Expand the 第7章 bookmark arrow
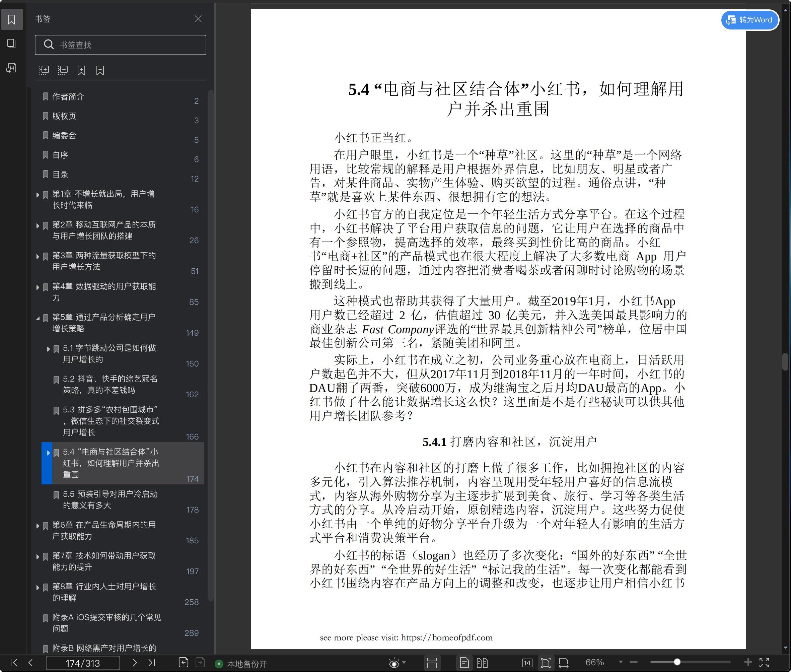This screenshot has width=791, height=672. (x=38, y=557)
